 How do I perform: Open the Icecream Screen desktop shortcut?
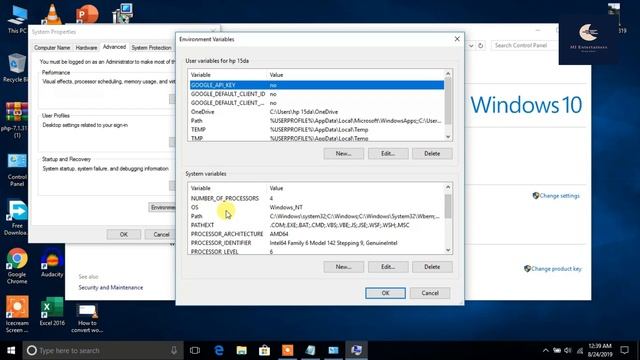point(17,314)
